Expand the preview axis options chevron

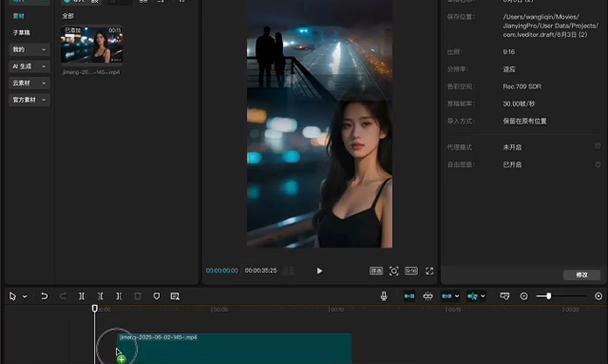click(483, 296)
